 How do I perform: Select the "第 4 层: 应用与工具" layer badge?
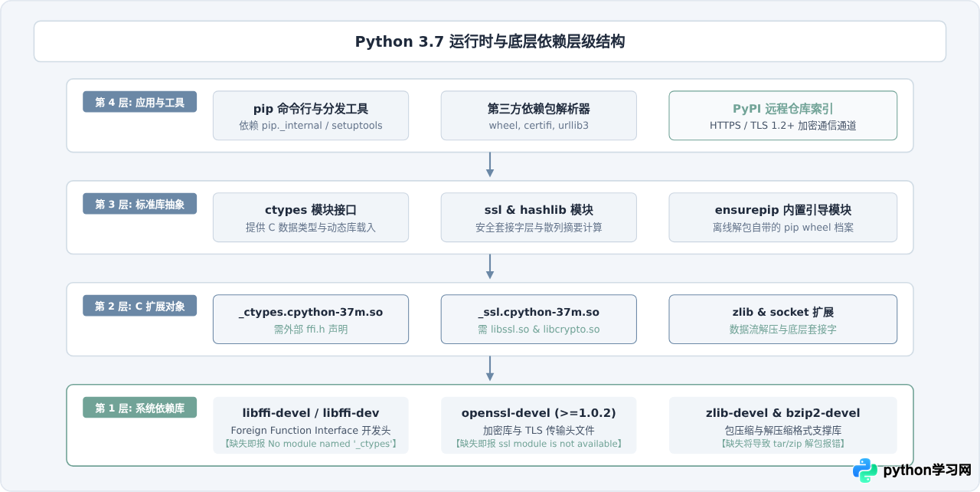140,102
